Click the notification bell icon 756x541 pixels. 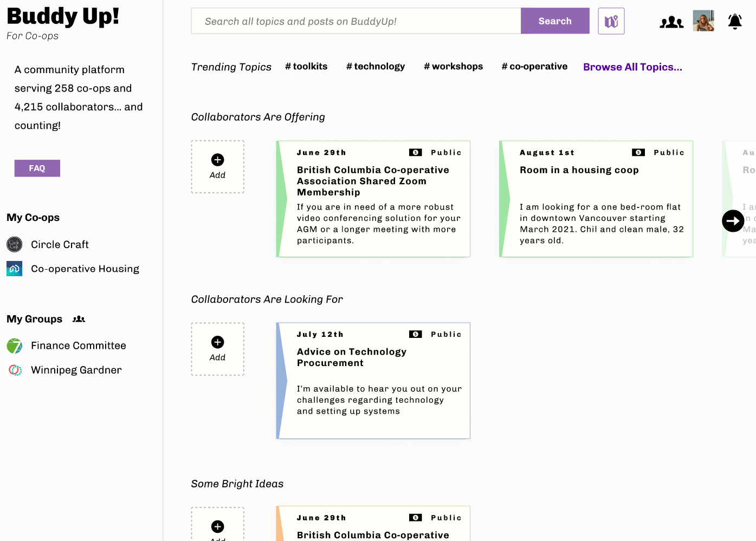[x=734, y=22]
